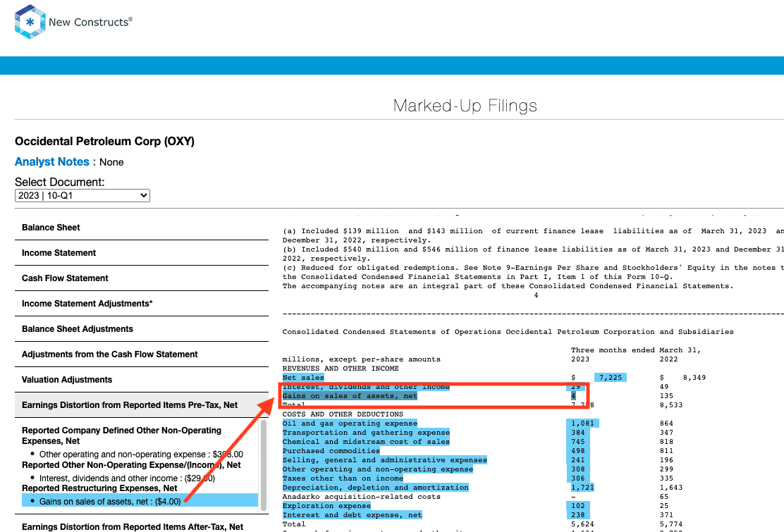Expand Balance Sheet Adjustments section
Image resolution: width=784 pixels, height=532 pixels.
click(x=142, y=329)
